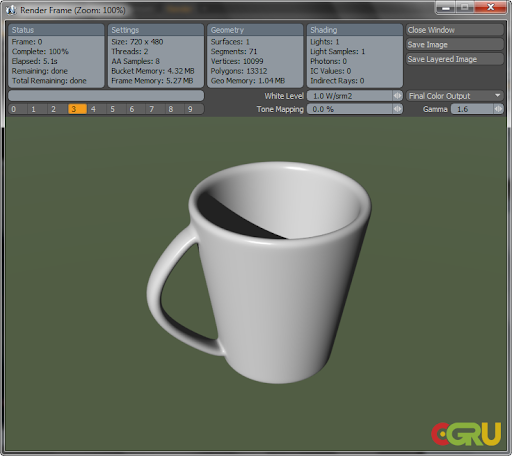
Task: Click Save Layered Image
Action: click(x=454, y=59)
